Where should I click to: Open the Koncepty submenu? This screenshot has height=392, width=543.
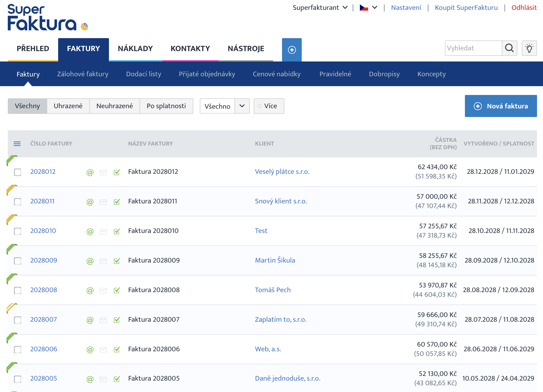tap(431, 74)
